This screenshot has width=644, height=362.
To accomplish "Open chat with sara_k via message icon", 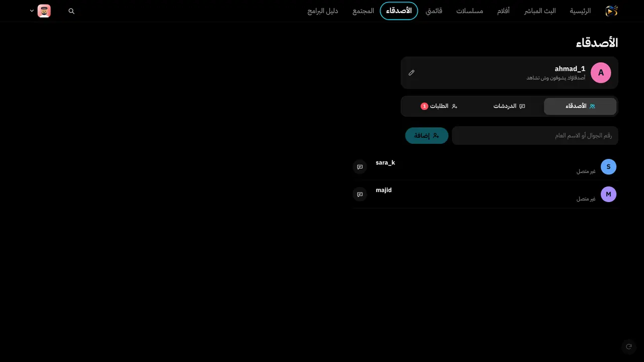I will coord(360,167).
